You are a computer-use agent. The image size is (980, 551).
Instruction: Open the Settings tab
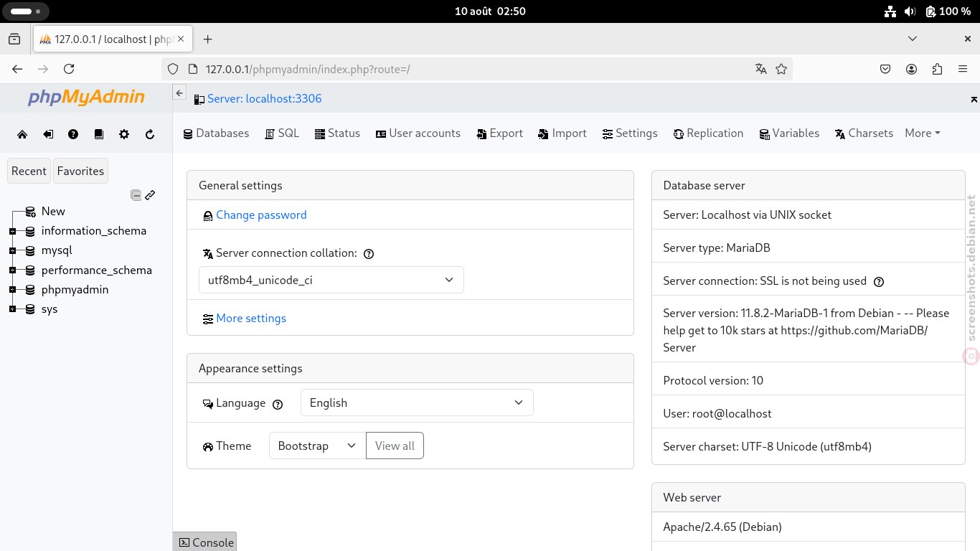(x=630, y=133)
